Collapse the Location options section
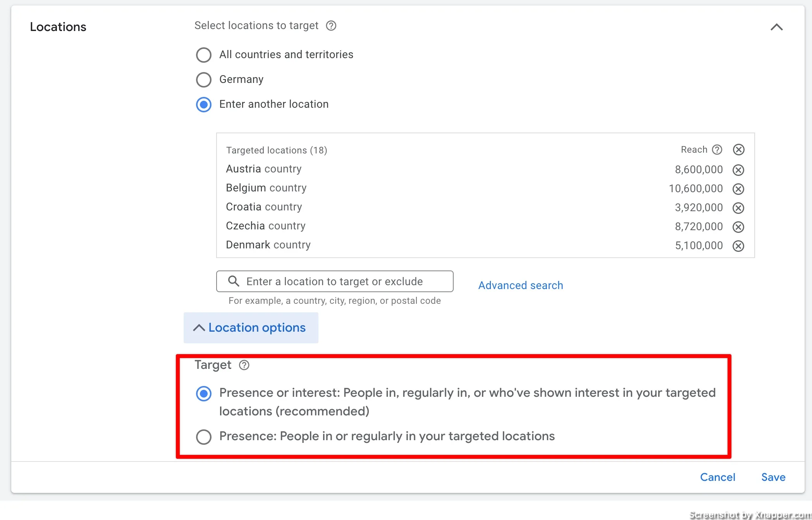 coord(251,328)
